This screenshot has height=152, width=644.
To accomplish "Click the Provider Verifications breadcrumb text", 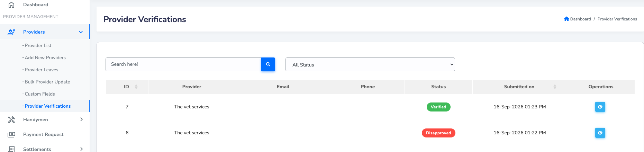I will 617,19.
